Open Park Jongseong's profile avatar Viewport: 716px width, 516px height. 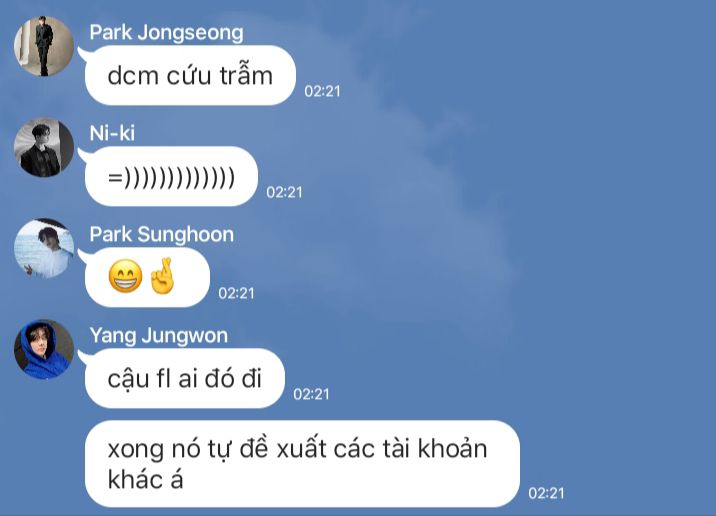44,46
